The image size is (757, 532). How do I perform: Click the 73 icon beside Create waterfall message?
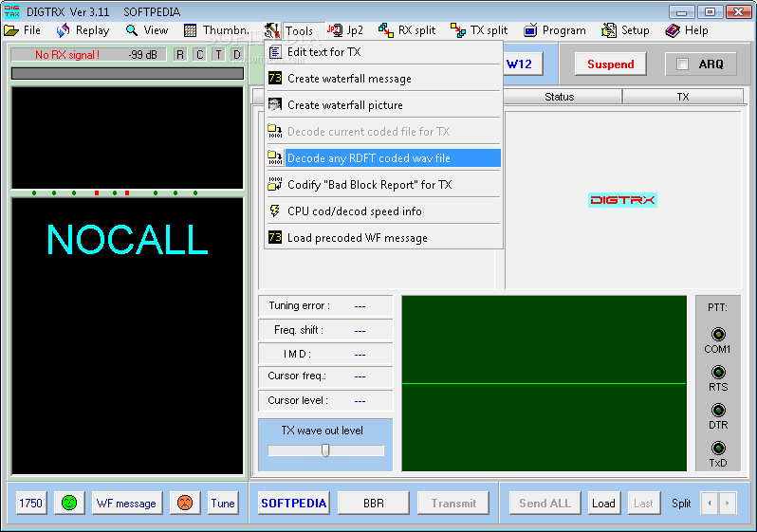[x=275, y=78]
